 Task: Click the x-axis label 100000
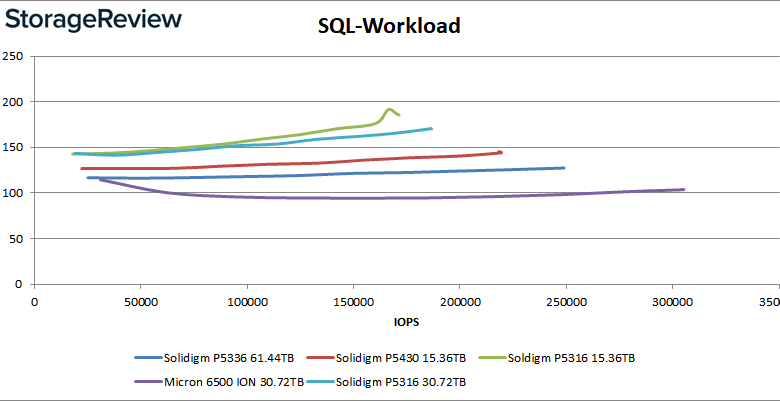tap(247, 301)
